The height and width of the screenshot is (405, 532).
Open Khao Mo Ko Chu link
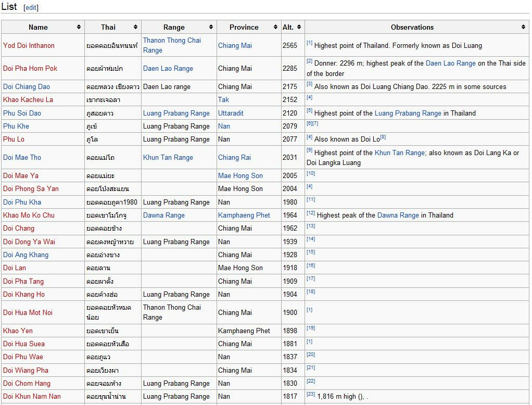[x=29, y=215]
